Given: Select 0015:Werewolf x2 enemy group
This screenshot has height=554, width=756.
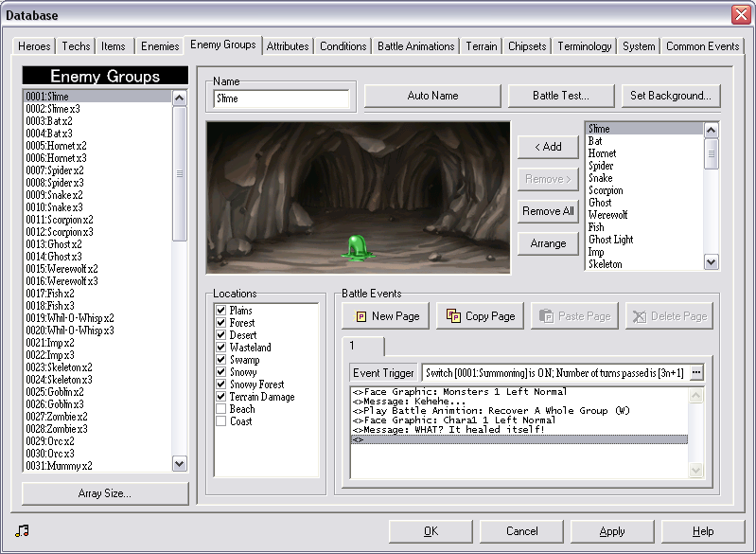Looking at the screenshot, I should [62, 269].
